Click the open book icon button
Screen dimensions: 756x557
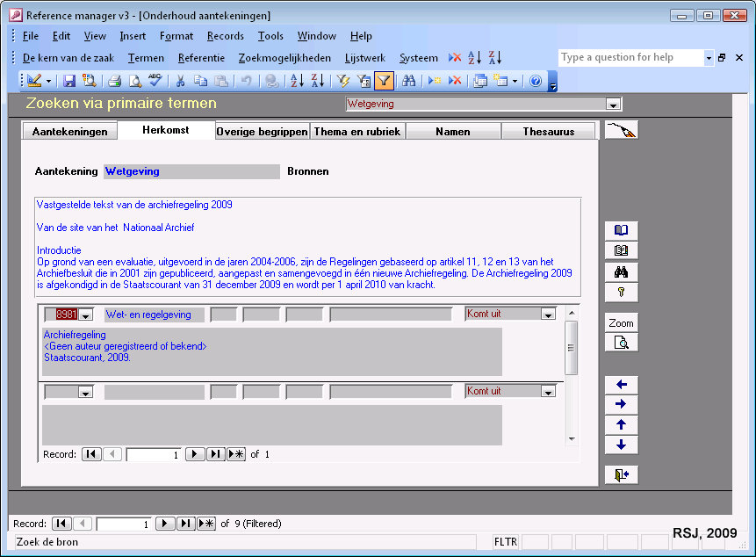tap(621, 230)
